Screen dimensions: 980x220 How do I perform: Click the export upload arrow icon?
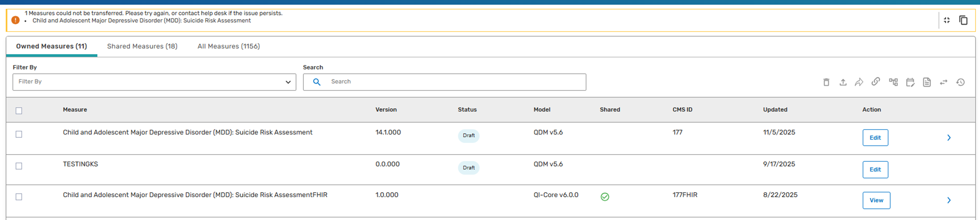pyautogui.click(x=843, y=82)
